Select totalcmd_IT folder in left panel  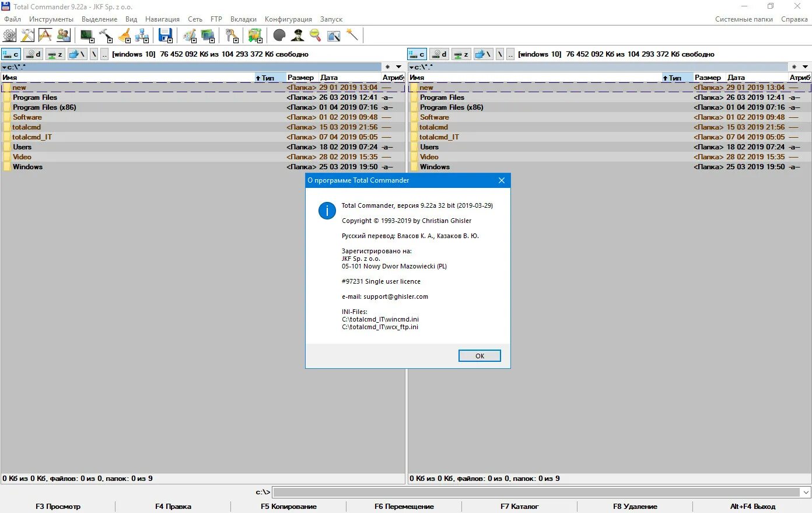click(x=202, y=137)
